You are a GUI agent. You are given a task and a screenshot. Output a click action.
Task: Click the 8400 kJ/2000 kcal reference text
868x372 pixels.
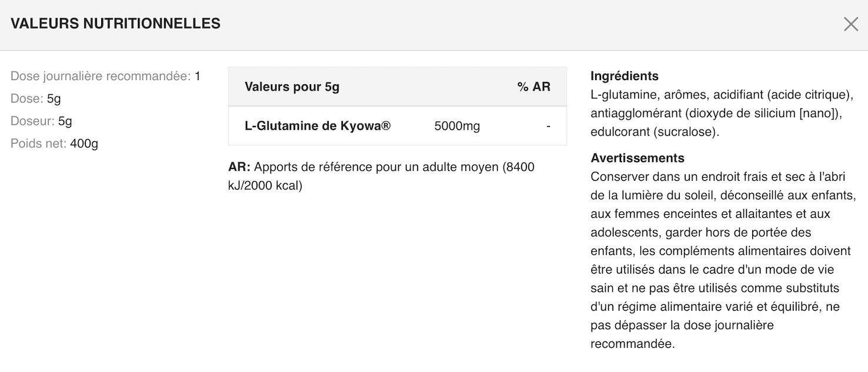click(x=381, y=177)
